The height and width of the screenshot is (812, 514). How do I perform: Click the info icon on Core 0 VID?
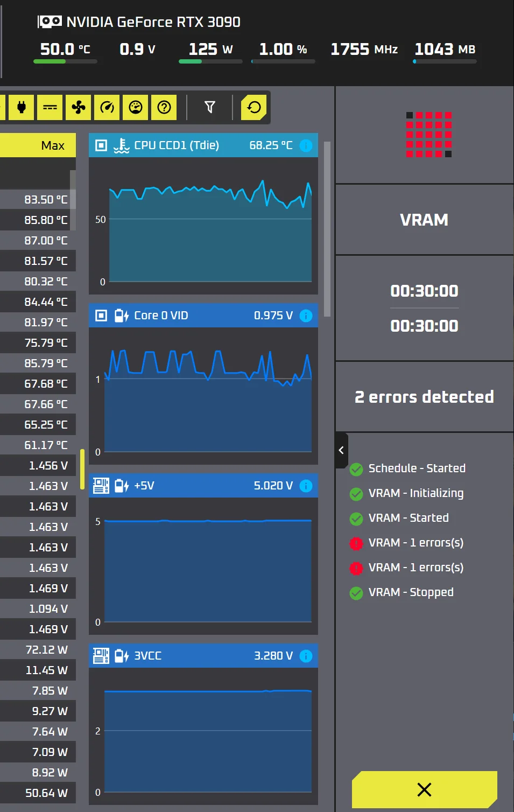306,316
